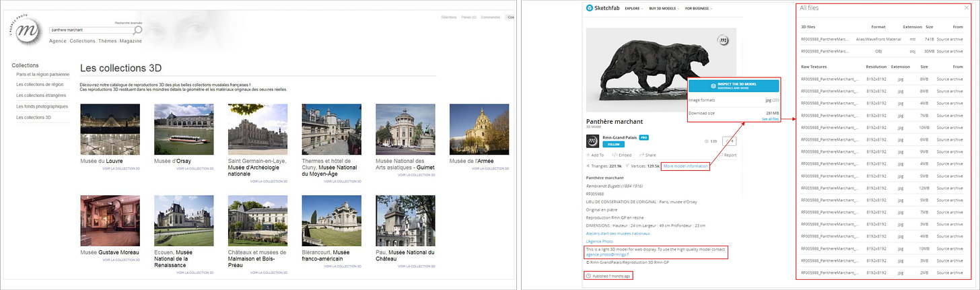Click Voir la collection 3D under Orsay
Screen dimensions: 980x290
coord(195,168)
